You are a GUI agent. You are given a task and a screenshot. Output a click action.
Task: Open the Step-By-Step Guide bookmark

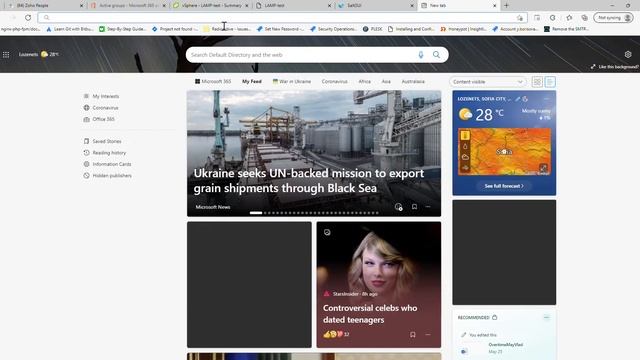point(122,29)
